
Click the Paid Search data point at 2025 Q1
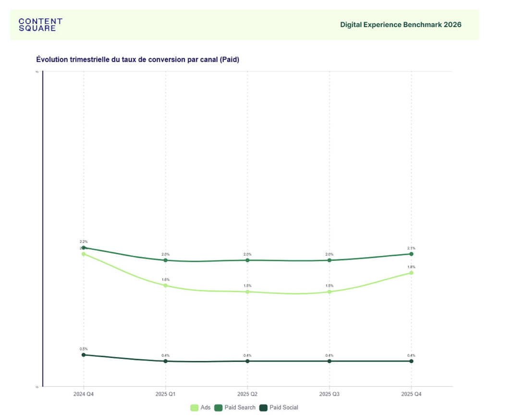[166, 260]
